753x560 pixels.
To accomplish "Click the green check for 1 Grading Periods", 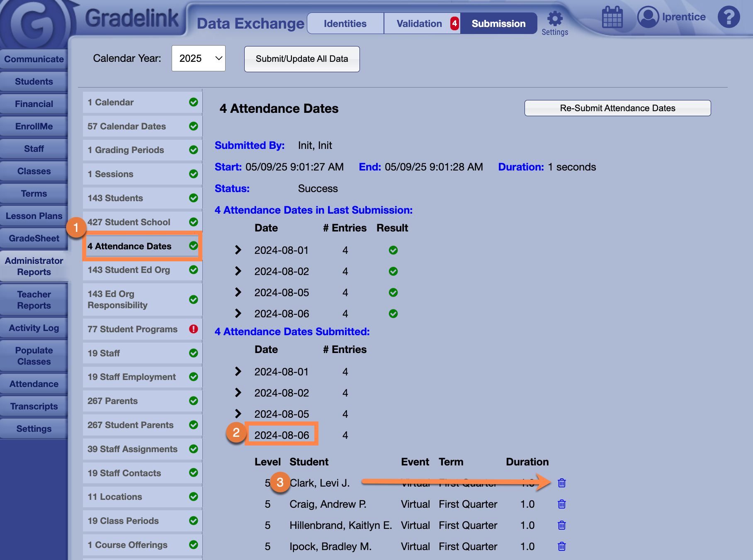I will (193, 150).
